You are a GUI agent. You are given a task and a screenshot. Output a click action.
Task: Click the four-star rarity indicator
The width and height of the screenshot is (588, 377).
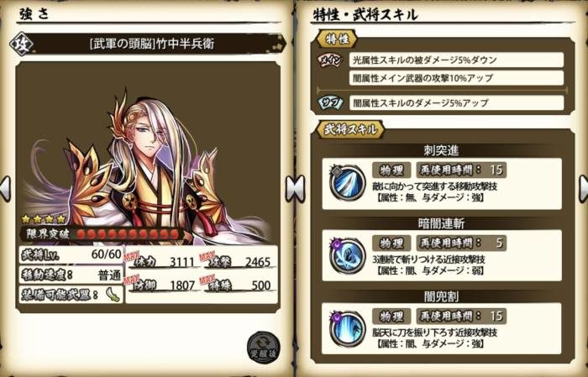[x=43, y=219]
